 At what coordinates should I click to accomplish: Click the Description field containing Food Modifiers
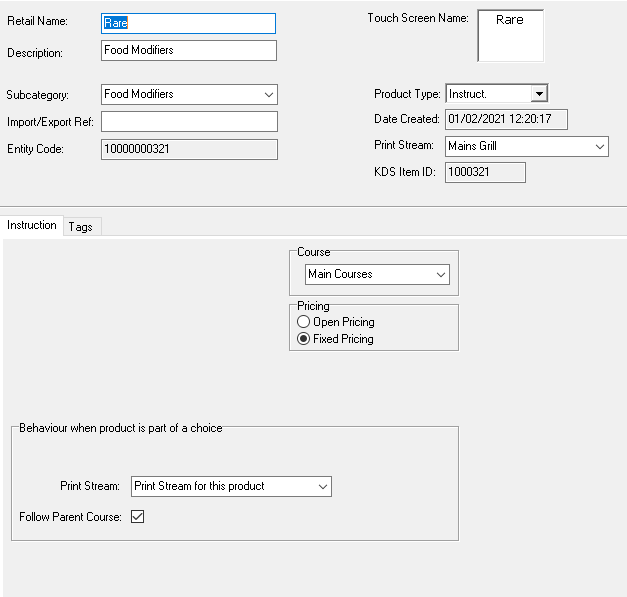[x=188, y=51]
